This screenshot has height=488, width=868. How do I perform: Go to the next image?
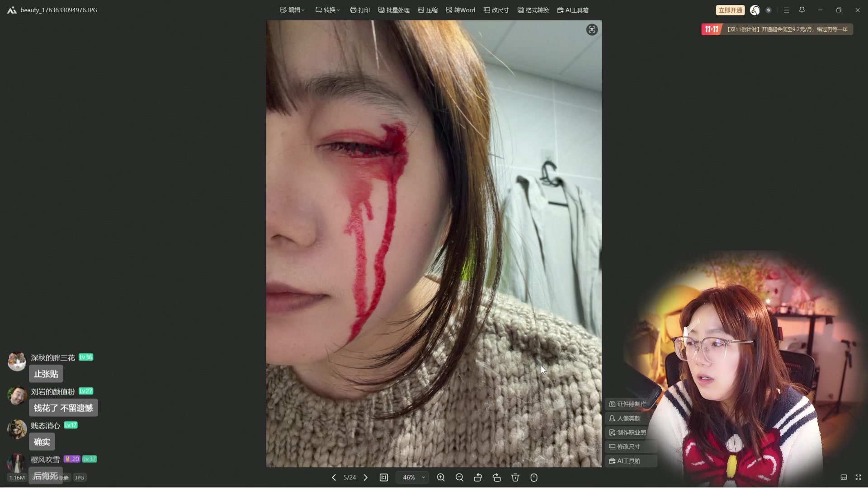(x=366, y=478)
